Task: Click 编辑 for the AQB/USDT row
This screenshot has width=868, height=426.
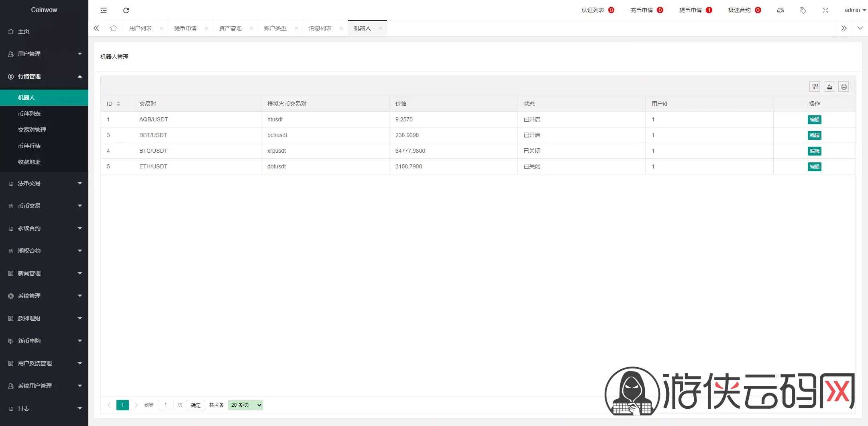Action: click(815, 120)
